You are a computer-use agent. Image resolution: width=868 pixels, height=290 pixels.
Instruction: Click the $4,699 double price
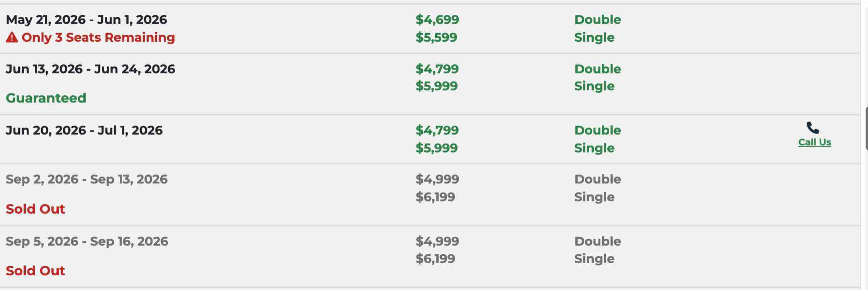point(437,20)
